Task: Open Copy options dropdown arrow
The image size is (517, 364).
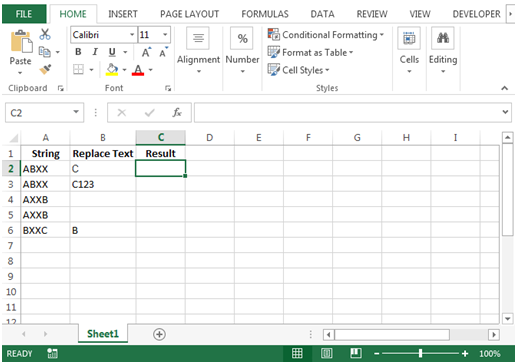Action: click(x=58, y=52)
